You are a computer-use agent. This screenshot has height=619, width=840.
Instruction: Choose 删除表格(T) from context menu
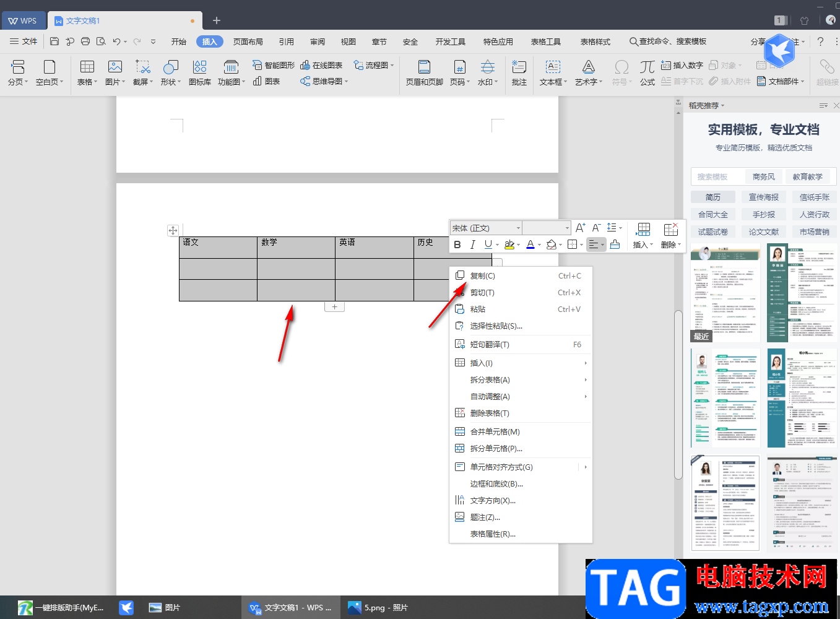pyautogui.click(x=521, y=413)
